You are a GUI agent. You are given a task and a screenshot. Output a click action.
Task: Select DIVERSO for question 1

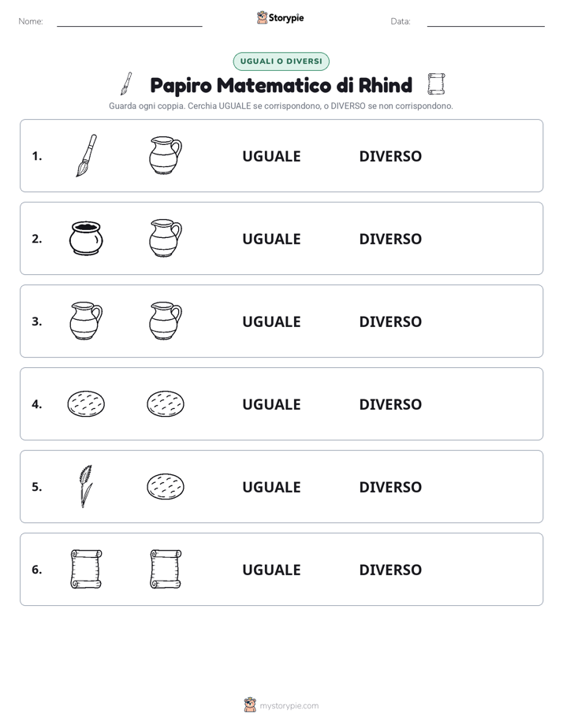point(390,156)
